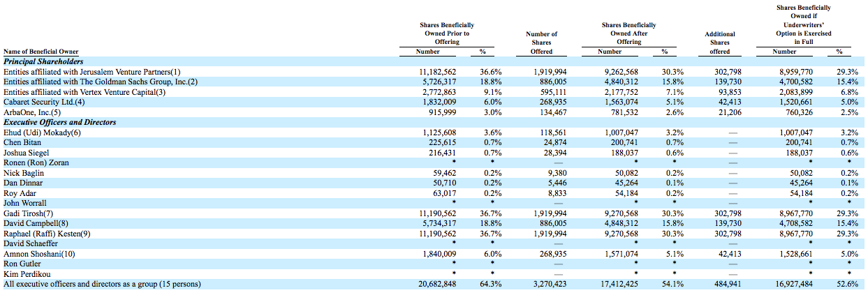The image size is (868, 295).
Task: Select the value 5,446 shares offered by Dan Dinnar
Action: (557, 183)
